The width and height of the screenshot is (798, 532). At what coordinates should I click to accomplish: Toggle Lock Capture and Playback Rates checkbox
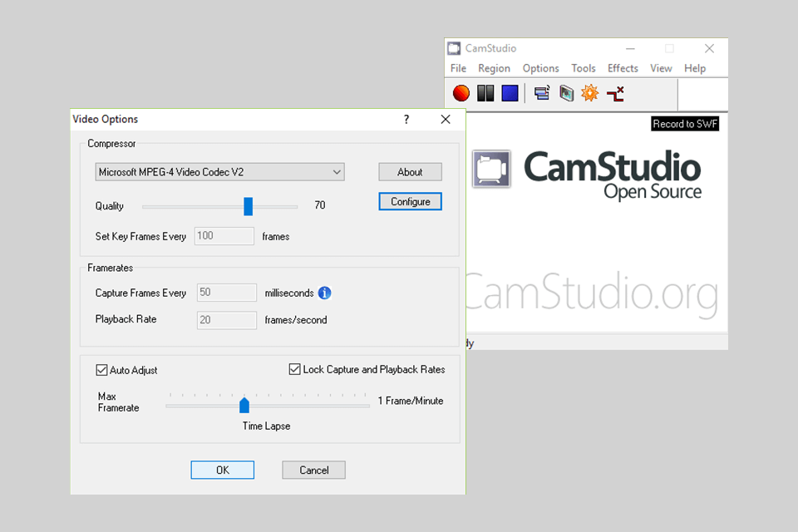(294, 369)
